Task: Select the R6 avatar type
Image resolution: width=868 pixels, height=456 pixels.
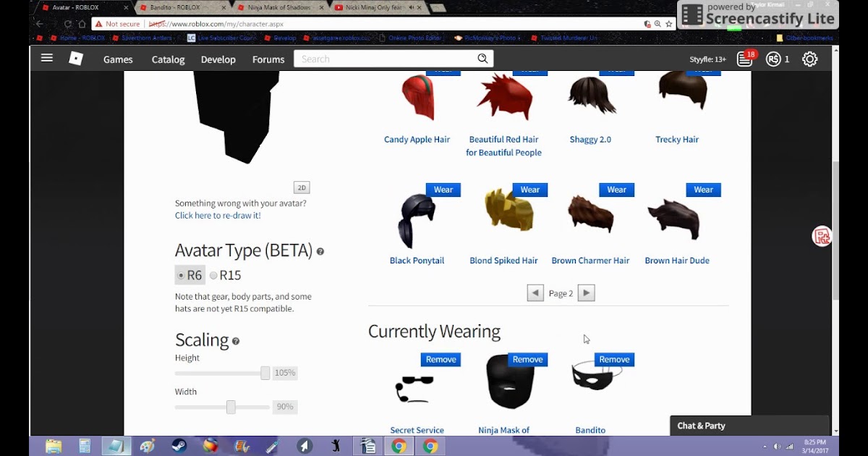Action: point(190,275)
